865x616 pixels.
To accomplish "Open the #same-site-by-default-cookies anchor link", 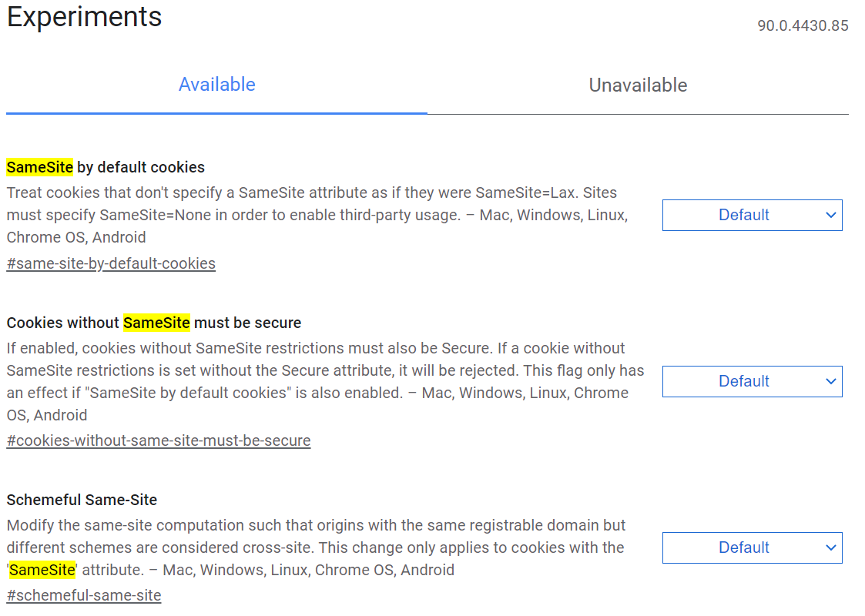I will [111, 264].
